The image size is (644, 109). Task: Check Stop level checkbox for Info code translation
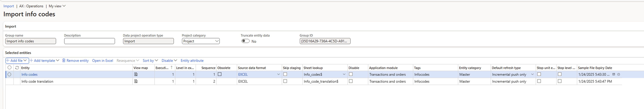pos(560,81)
